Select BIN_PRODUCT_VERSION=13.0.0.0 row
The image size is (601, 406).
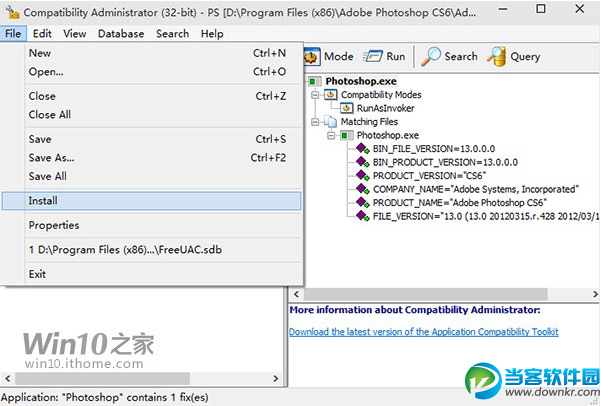pyautogui.click(x=445, y=162)
